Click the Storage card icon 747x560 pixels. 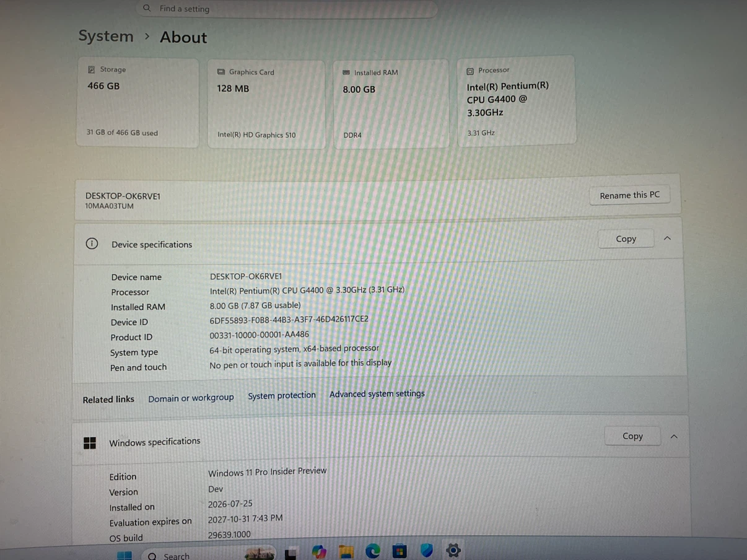click(x=91, y=69)
